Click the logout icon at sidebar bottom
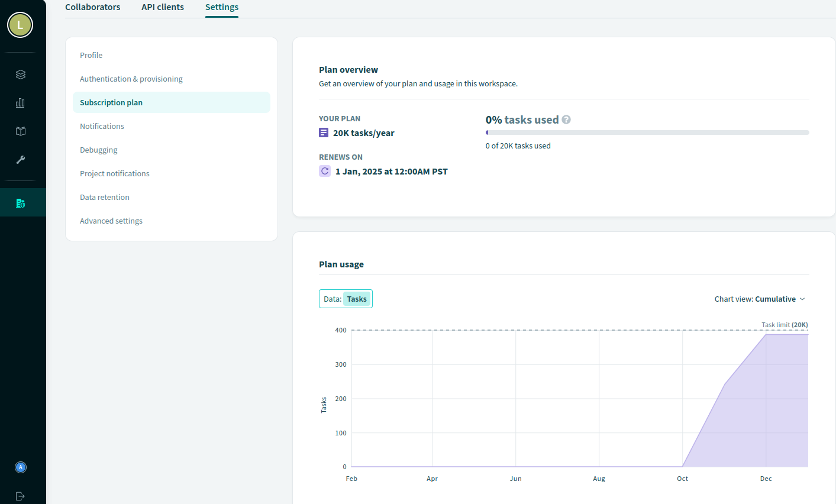This screenshot has height=504, width=836. [21, 496]
